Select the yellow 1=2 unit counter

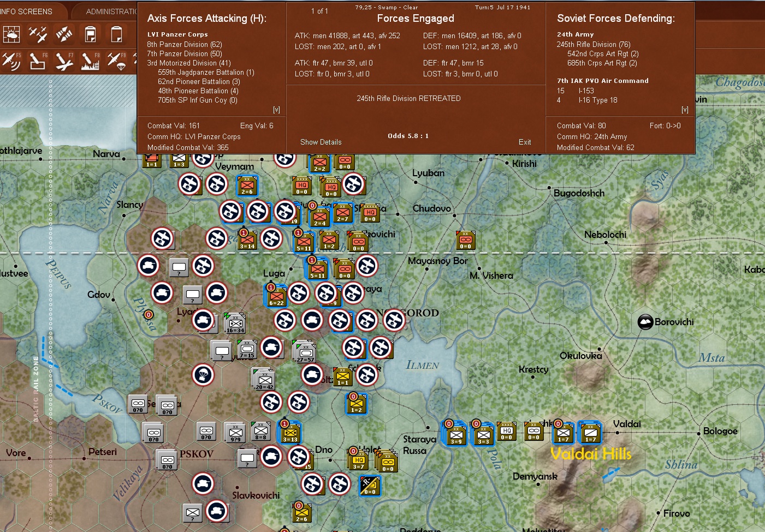356,403
